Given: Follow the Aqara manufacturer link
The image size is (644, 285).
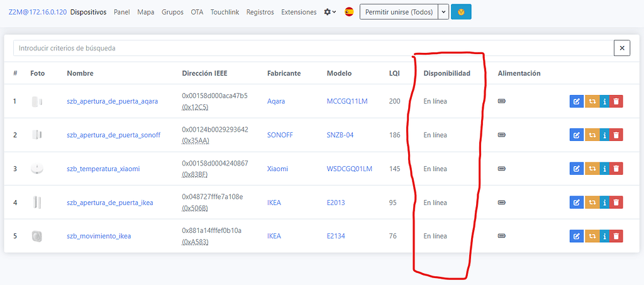Looking at the screenshot, I should [275, 101].
